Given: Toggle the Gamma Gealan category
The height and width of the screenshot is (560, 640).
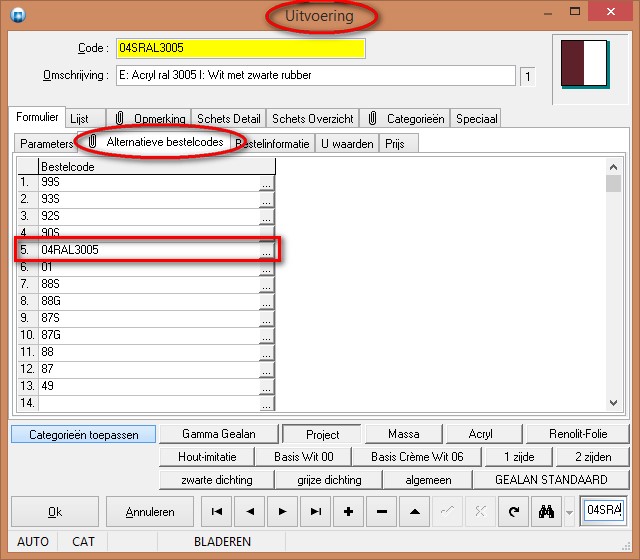Looking at the screenshot, I should coord(219,434).
